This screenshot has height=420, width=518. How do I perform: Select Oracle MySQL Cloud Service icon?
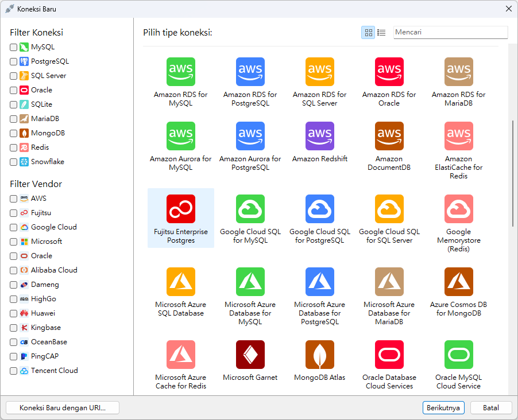pyautogui.click(x=458, y=355)
